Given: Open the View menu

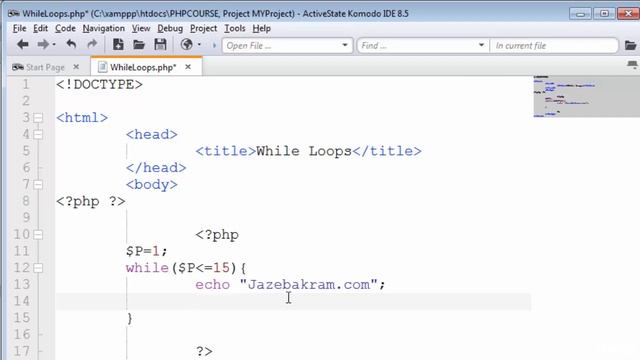Looking at the screenshot, I should 141,29.
